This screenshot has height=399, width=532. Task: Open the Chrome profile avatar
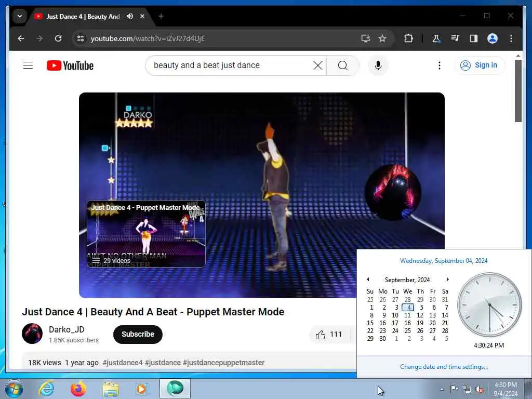(493, 38)
